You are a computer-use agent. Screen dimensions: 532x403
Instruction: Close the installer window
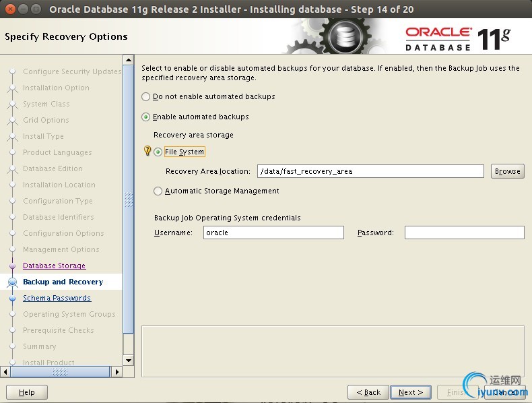click(11, 9)
